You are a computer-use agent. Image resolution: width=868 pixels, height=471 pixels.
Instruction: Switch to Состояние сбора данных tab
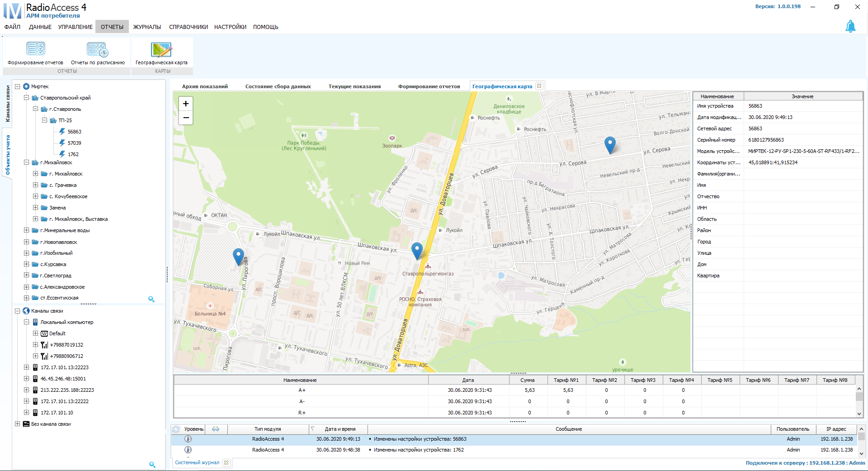pyautogui.click(x=278, y=86)
